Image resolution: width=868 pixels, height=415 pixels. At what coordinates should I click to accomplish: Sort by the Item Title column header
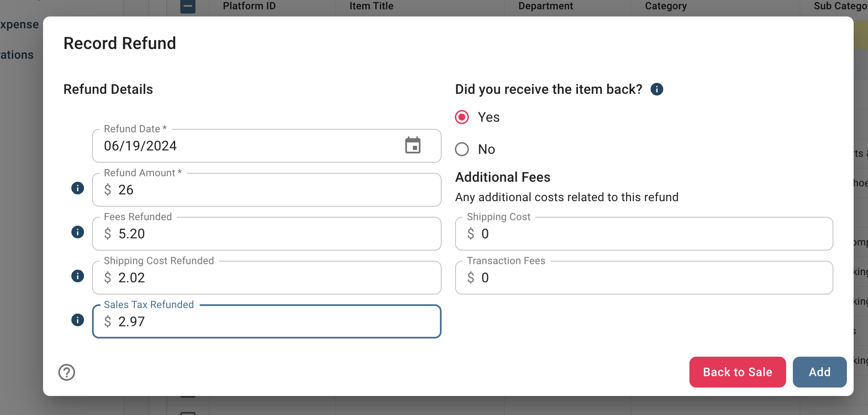372,6
